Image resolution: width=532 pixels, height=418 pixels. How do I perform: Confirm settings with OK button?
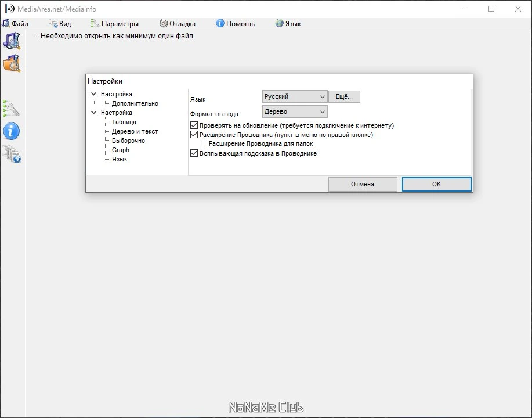pyautogui.click(x=437, y=184)
